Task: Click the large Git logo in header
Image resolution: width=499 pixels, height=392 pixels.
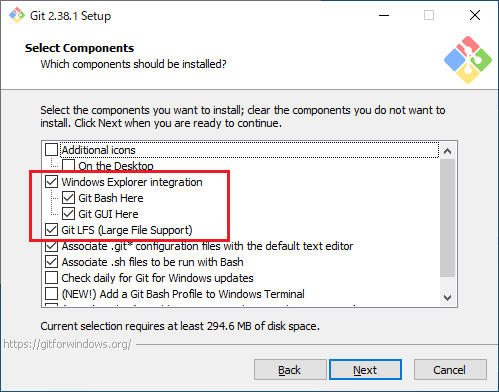Action: tap(468, 60)
